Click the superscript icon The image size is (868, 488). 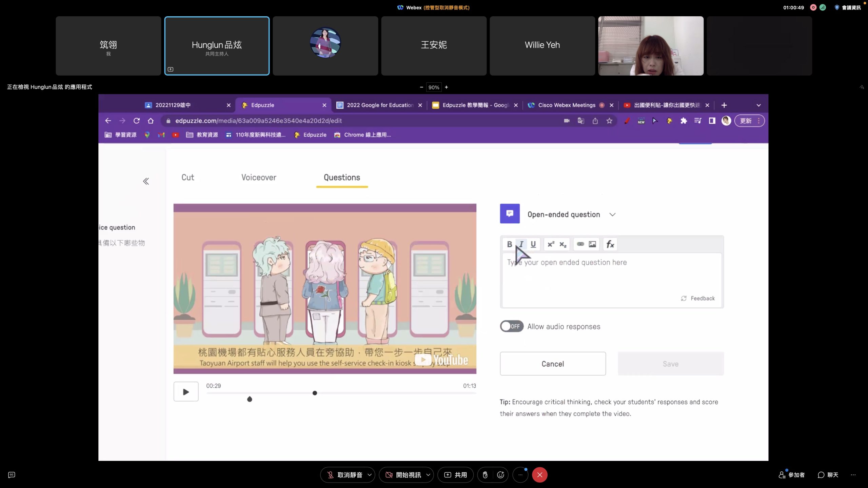551,244
